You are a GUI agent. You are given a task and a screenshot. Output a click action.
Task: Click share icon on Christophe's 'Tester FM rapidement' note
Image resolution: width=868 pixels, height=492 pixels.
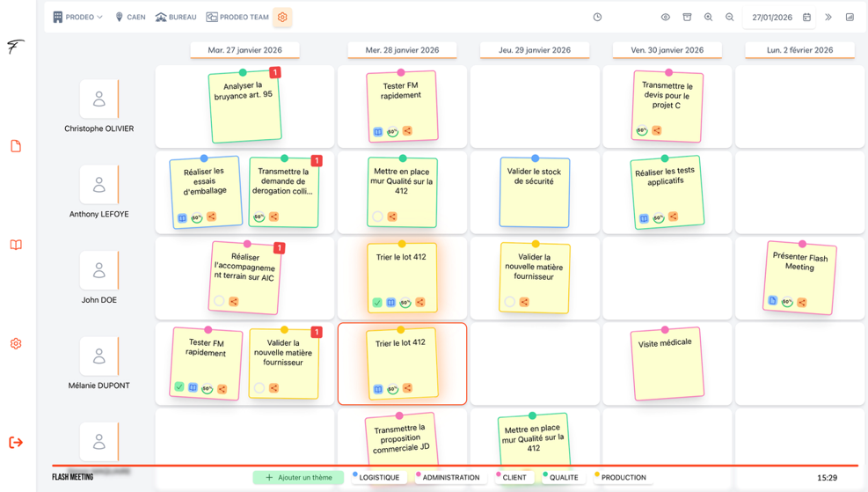407,131
